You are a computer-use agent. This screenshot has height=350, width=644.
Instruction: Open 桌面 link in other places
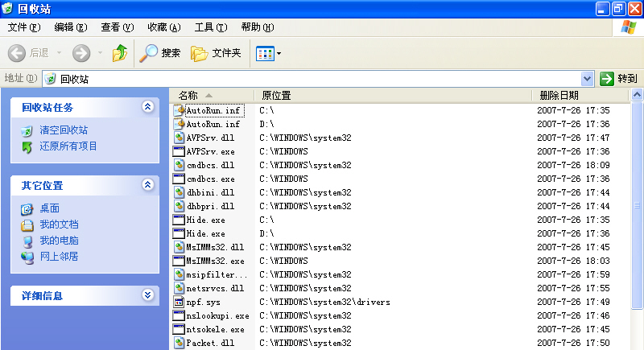[x=49, y=208]
